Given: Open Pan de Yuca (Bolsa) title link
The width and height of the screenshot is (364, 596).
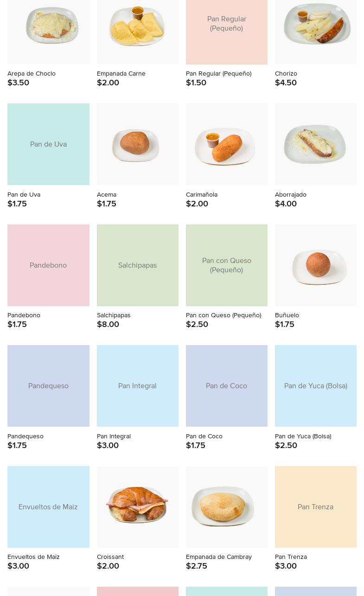Looking at the screenshot, I should [303, 436].
